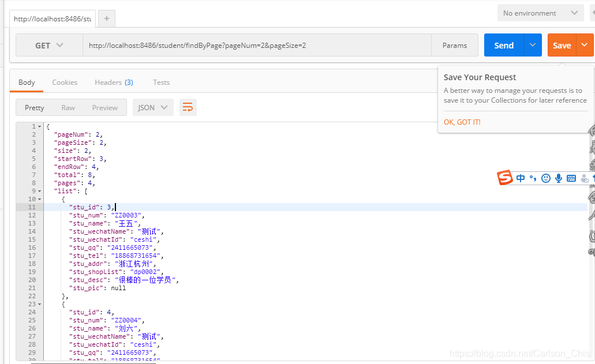Click the "ZZ0003" value

[x=126, y=215]
